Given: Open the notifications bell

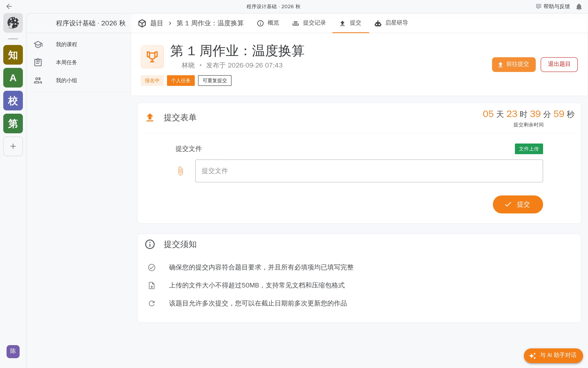Looking at the screenshot, I should [579, 7].
